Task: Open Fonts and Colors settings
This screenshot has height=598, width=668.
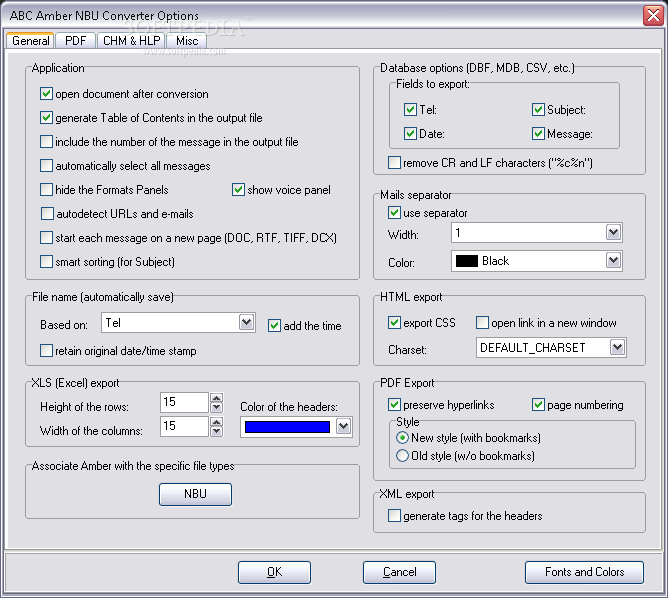Action: tap(584, 572)
